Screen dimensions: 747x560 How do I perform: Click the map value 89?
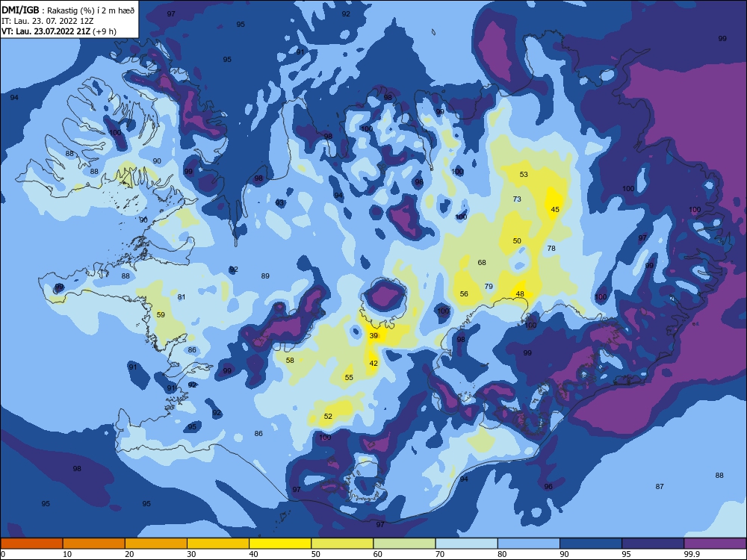click(x=265, y=276)
